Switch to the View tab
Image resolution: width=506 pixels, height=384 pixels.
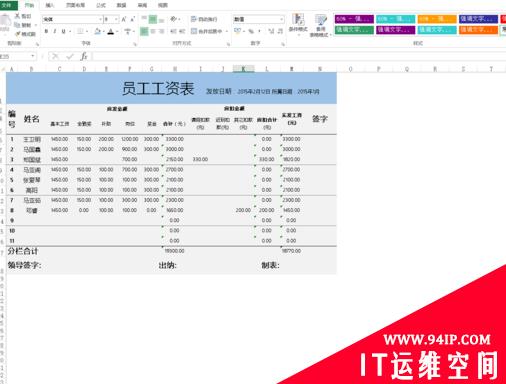[x=163, y=5]
